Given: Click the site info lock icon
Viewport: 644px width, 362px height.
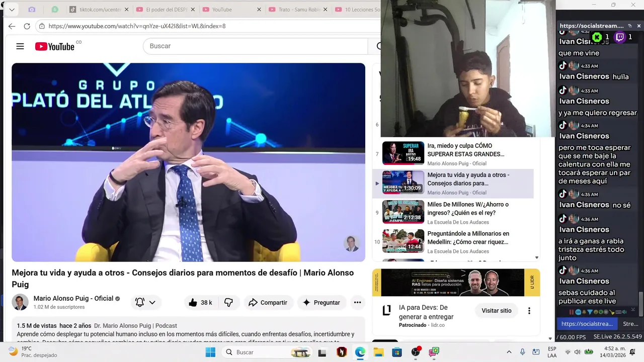Looking at the screenshot, I should 42,26.
